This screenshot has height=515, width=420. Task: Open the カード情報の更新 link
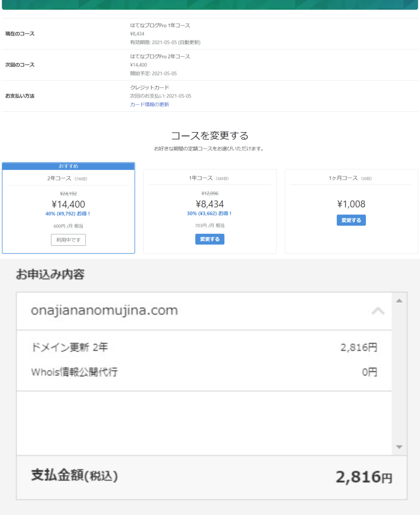[x=149, y=104]
